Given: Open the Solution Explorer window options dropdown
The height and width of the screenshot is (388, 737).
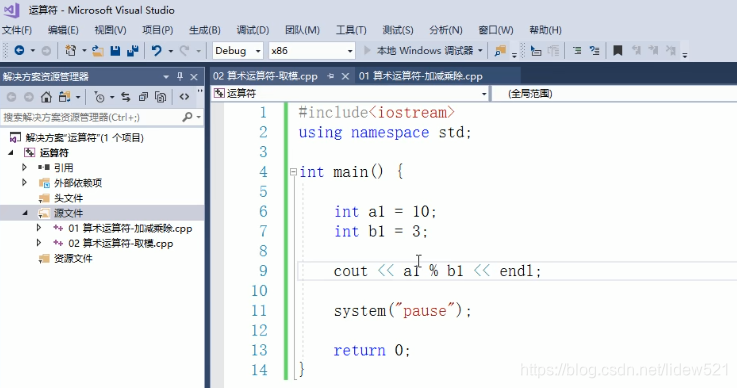Looking at the screenshot, I should point(166,76).
